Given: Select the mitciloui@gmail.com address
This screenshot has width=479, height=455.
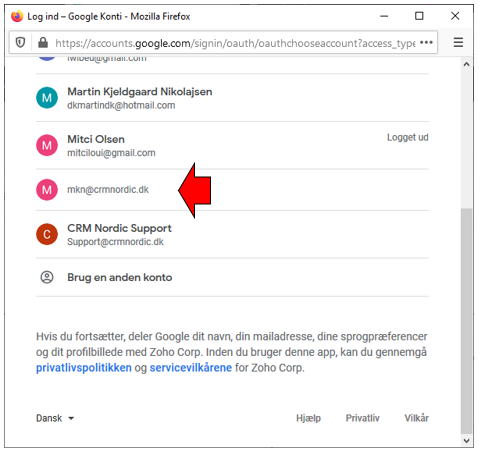Looking at the screenshot, I should coord(111,153).
